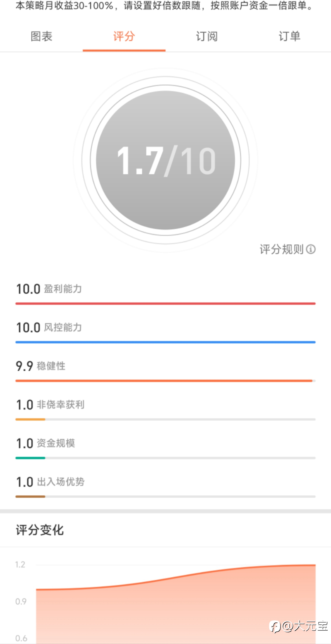Tap the 1.7/10 score circle
This screenshot has width=331, height=644.
(x=165, y=160)
